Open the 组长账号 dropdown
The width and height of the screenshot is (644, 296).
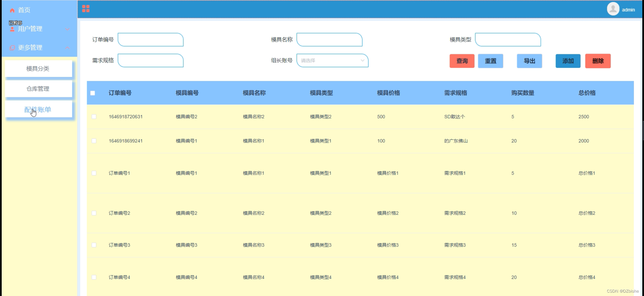332,60
